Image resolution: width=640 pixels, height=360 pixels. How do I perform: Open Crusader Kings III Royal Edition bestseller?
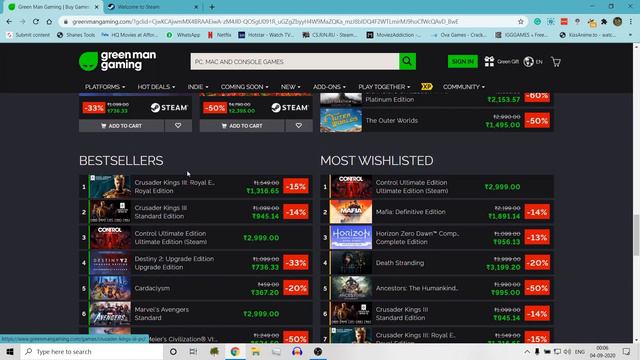[x=196, y=187]
